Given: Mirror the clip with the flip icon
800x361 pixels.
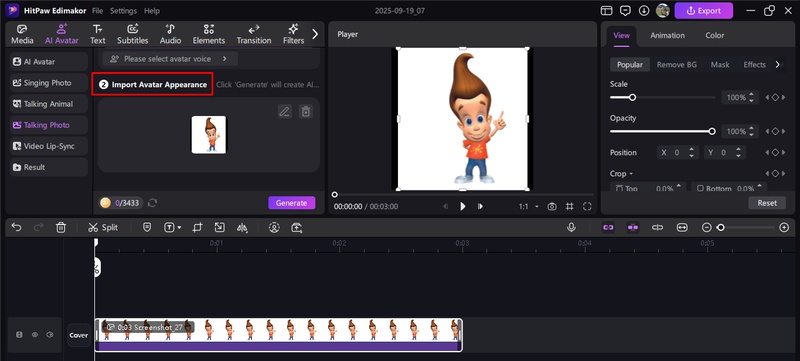Looking at the screenshot, I should click(242, 227).
